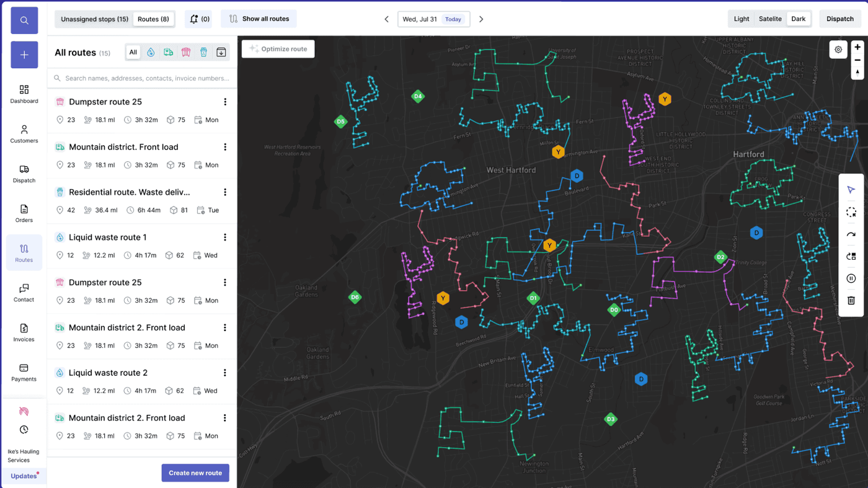Switch map style to Light

tap(742, 19)
